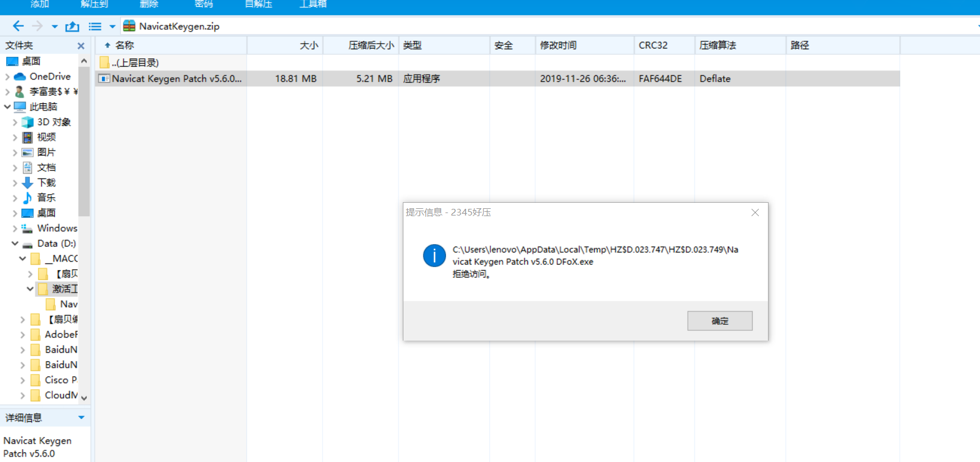Screen dimensions: 980x462
Task: Go back with the left arrow icon
Action: pyautogui.click(x=18, y=26)
